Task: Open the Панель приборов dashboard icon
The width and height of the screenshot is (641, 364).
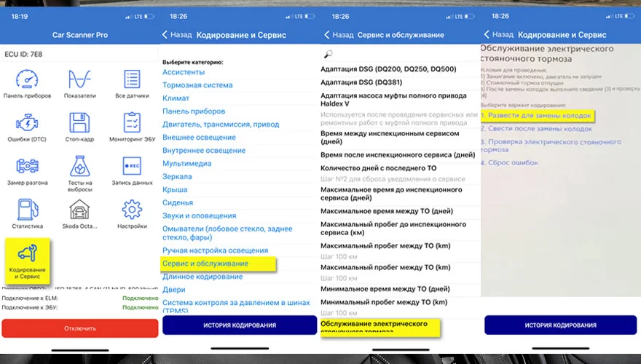Action: pos(27,79)
